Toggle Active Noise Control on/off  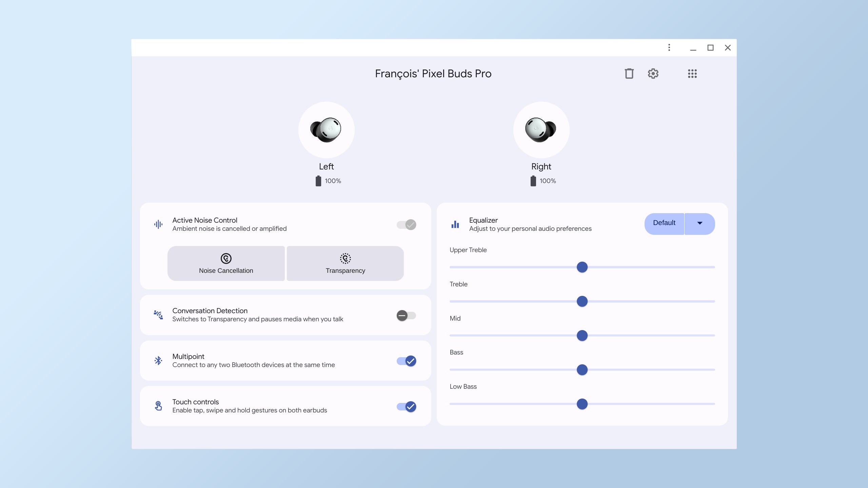pyautogui.click(x=407, y=224)
